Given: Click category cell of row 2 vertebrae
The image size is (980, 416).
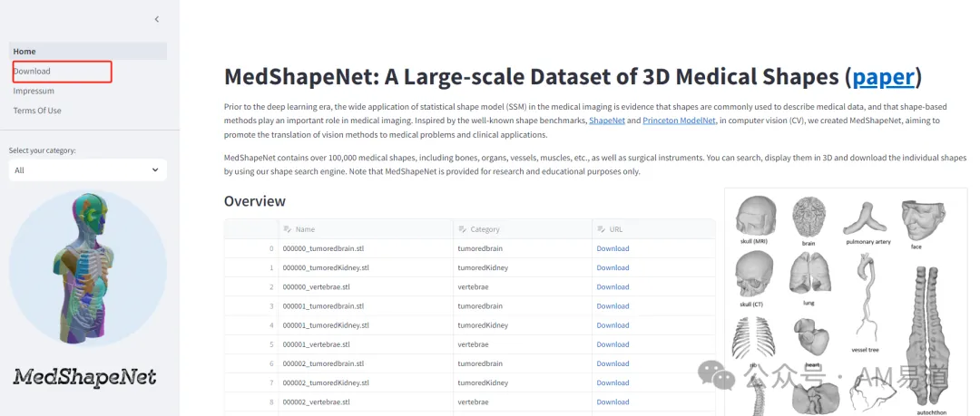Looking at the screenshot, I should tap(523, 287).
